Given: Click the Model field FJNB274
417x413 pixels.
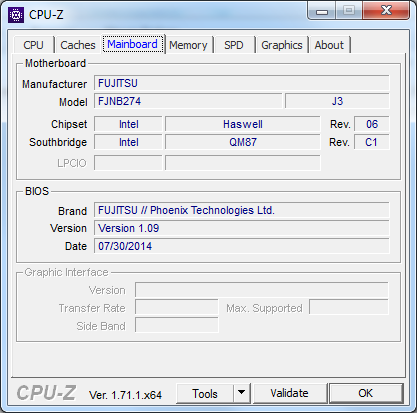Looking at the screenshot, I should point(188,101).
